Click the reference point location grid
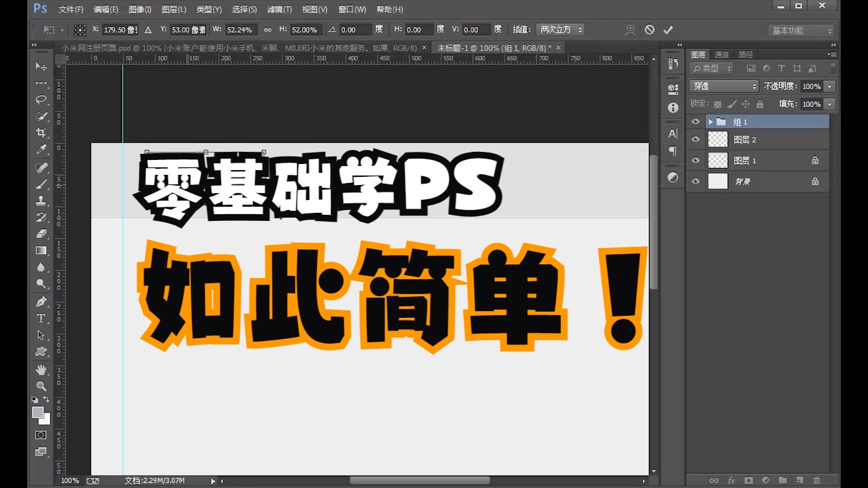 coord(80,30)
